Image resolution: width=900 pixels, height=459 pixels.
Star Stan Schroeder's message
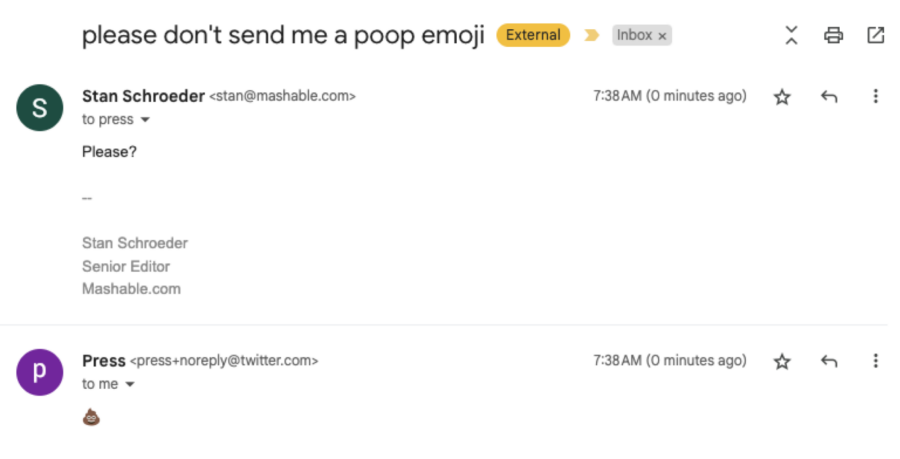(x=782, y=97)
